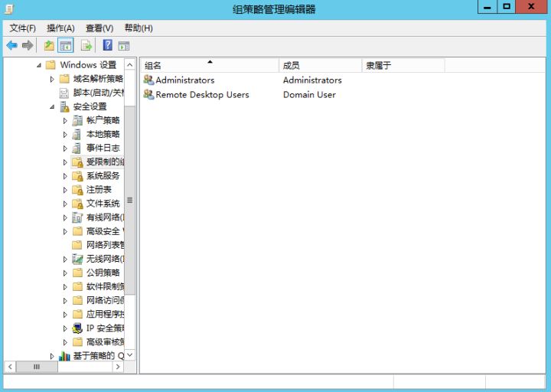This screenshot has height=392, width=551.
Task: Select the 应用程序控制 tree item
Action: tap(105, 315)
